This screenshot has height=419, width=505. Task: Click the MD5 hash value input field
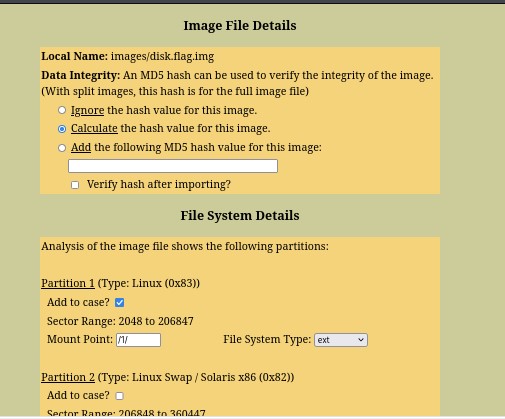click(x=173, y=166)
